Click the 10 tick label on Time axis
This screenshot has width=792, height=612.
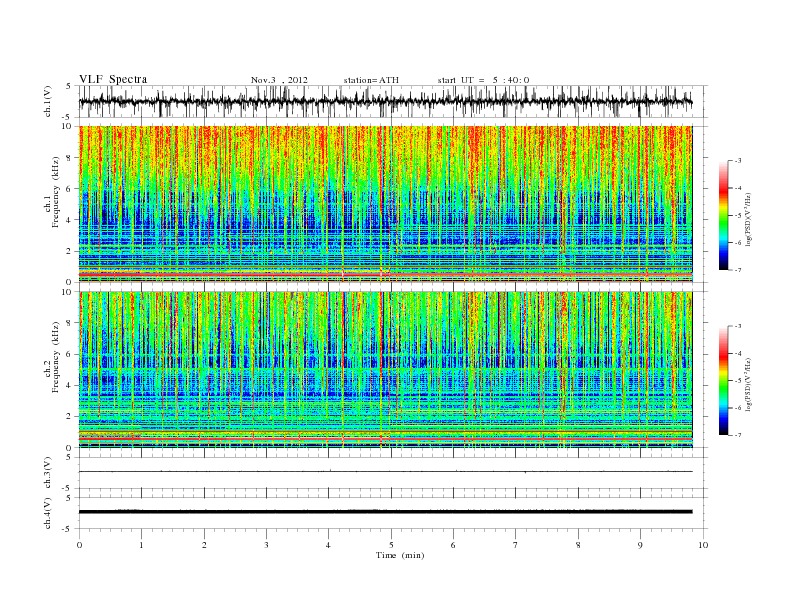click(703, 545)
